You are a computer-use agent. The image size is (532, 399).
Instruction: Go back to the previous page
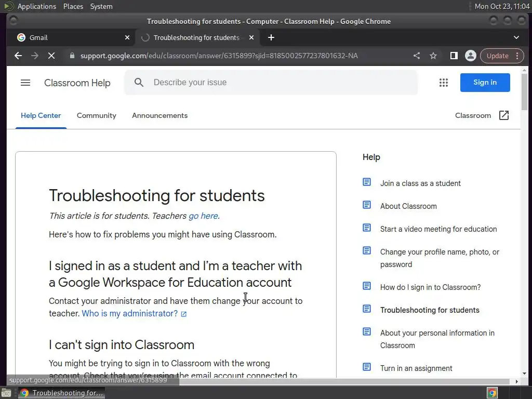(18, 56)
